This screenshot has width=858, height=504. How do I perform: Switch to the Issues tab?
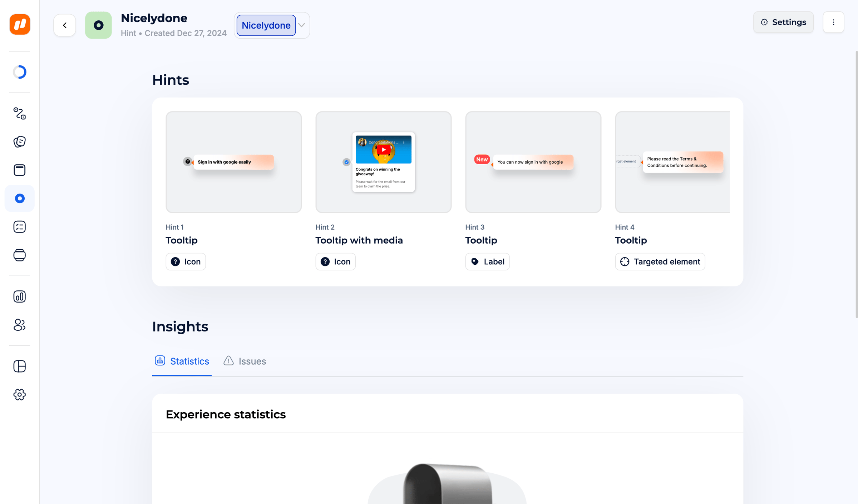click(x=245, y=361)
